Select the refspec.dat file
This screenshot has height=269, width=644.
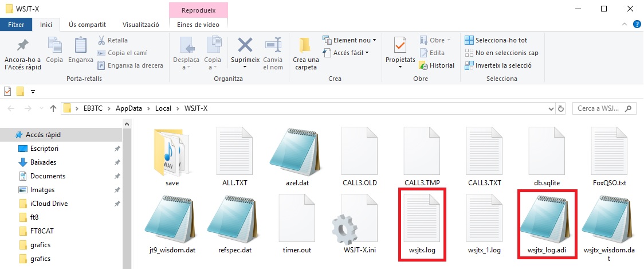click(234, 224)
